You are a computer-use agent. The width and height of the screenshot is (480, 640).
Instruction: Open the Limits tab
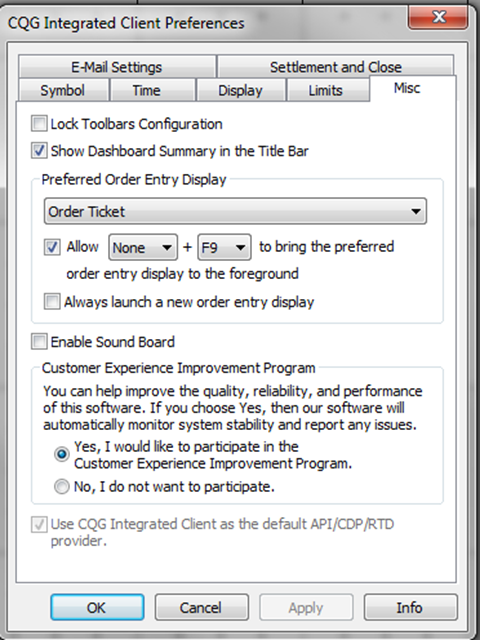(325, 90)
